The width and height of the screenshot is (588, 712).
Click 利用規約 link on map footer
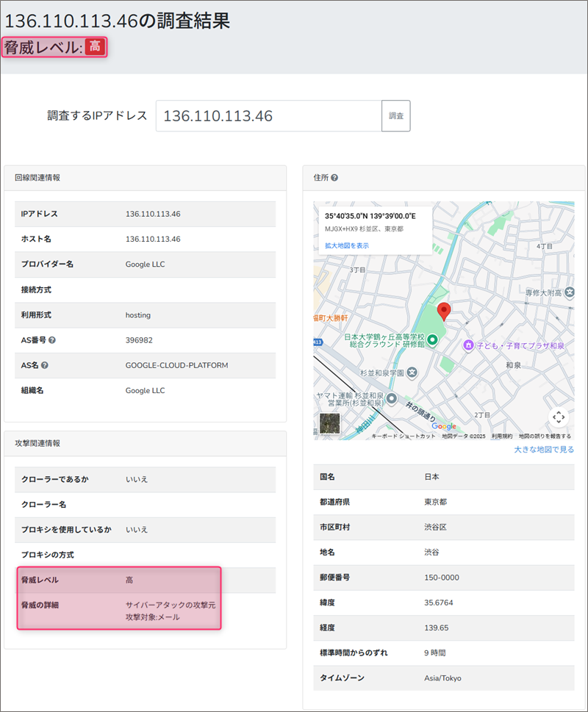502,436
